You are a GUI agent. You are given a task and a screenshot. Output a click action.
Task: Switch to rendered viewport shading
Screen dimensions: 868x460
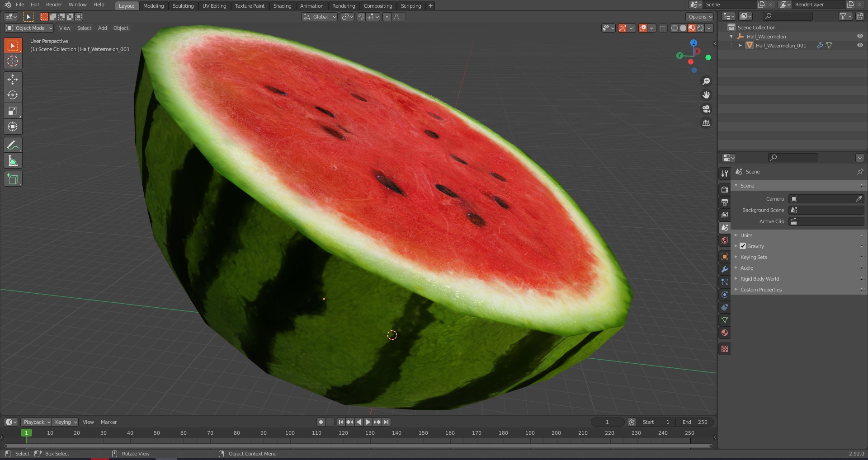700,28
